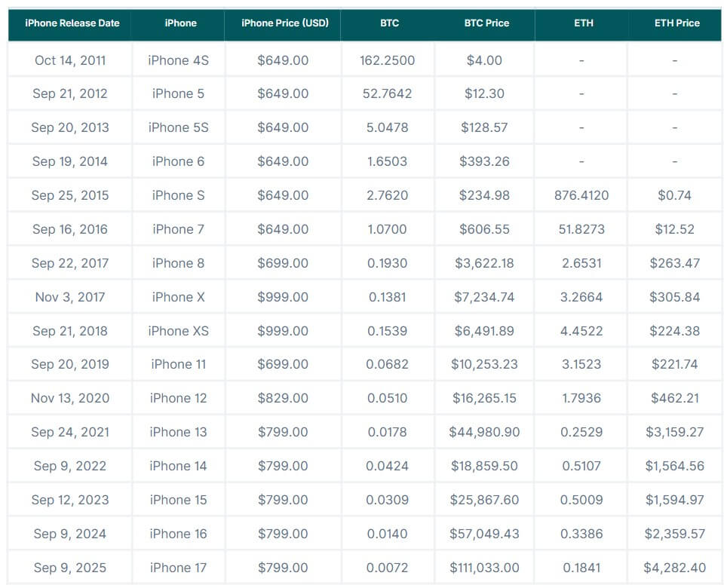Click the 0.0072 BTC value for iPhone 17

coord(388,567)
